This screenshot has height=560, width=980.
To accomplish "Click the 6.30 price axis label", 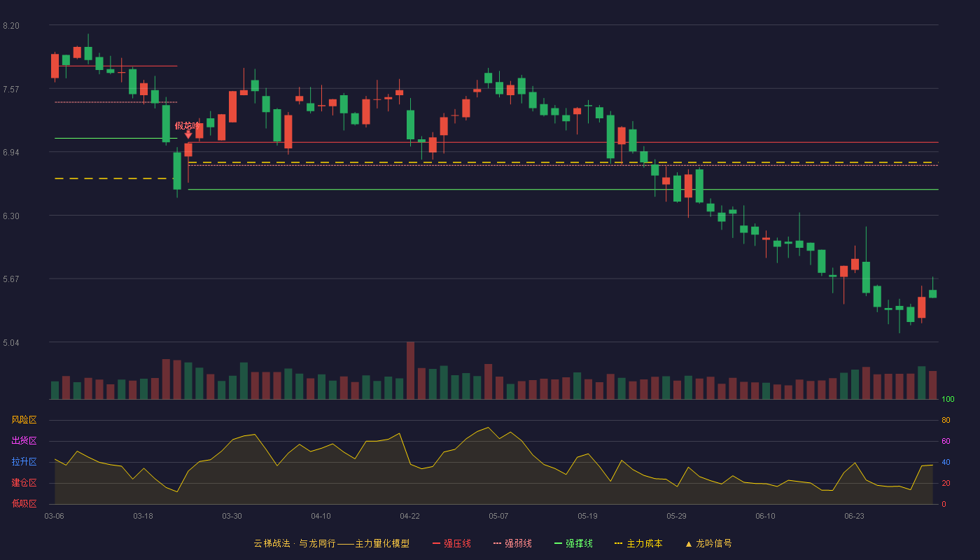I will click(x=11, y=216).
